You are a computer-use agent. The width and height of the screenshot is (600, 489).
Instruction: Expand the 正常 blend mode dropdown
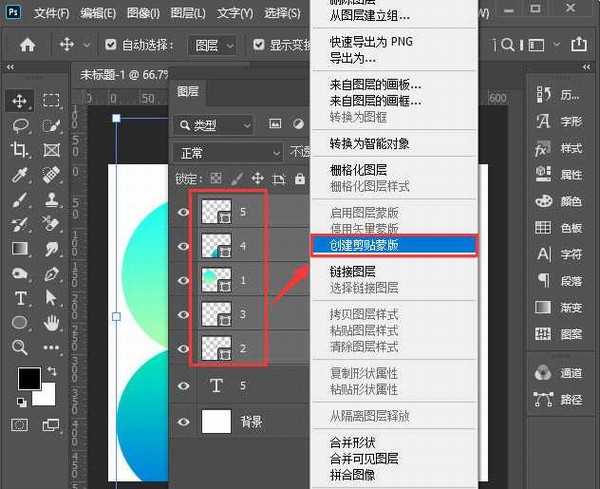tap(228, 153)
